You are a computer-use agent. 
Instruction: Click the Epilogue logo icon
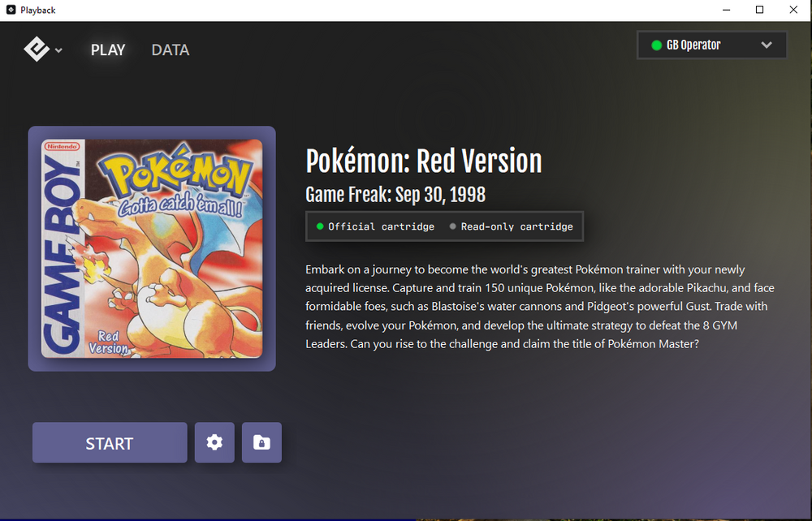37,50
